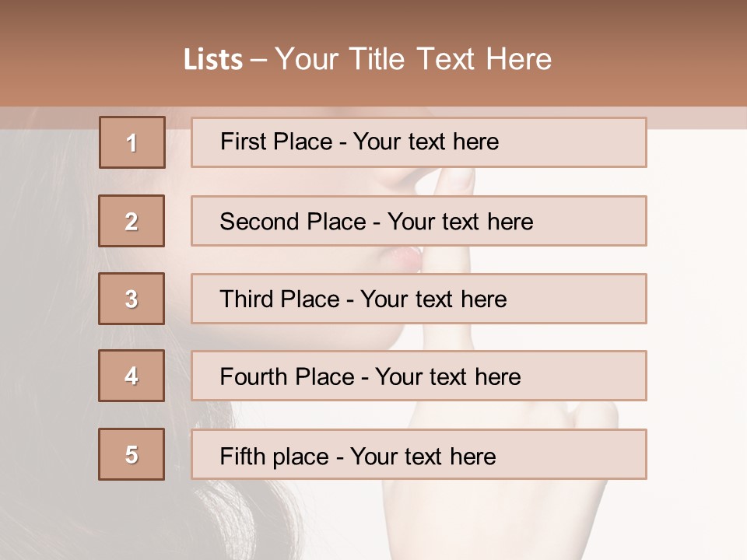
Task: Click the dark hair in background
Action: click(x=47, y=311)
